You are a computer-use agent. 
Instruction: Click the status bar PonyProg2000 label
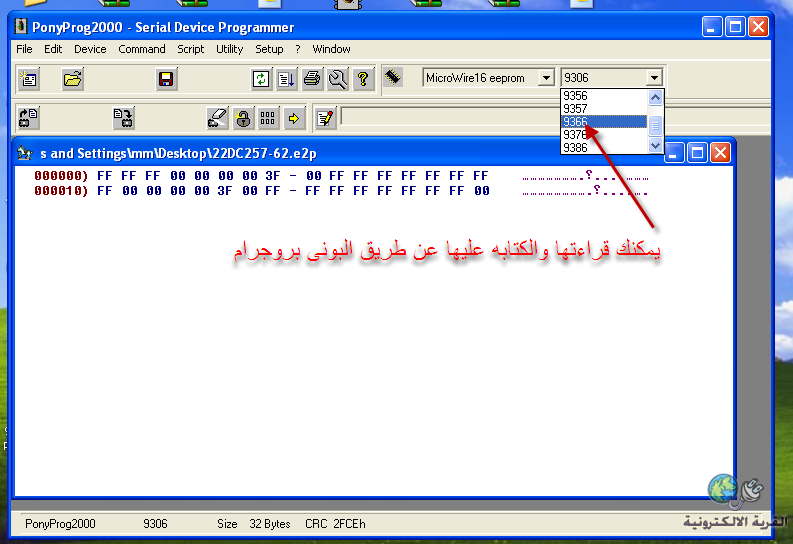coord(60,524)
